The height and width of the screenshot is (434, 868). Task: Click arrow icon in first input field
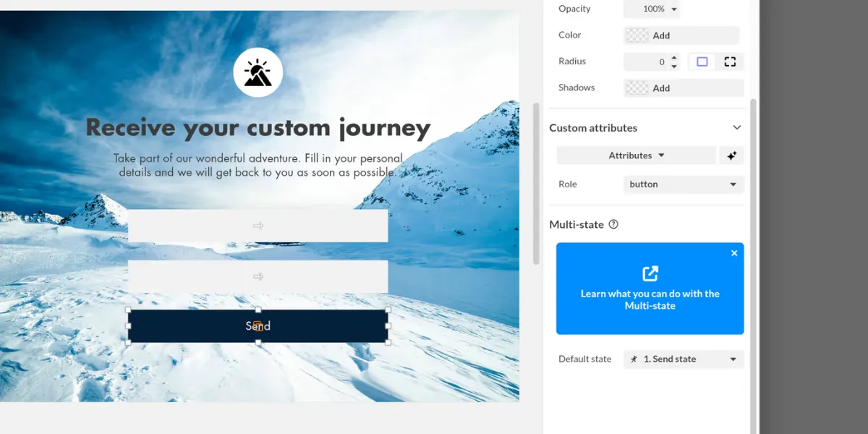click(258, 226)
